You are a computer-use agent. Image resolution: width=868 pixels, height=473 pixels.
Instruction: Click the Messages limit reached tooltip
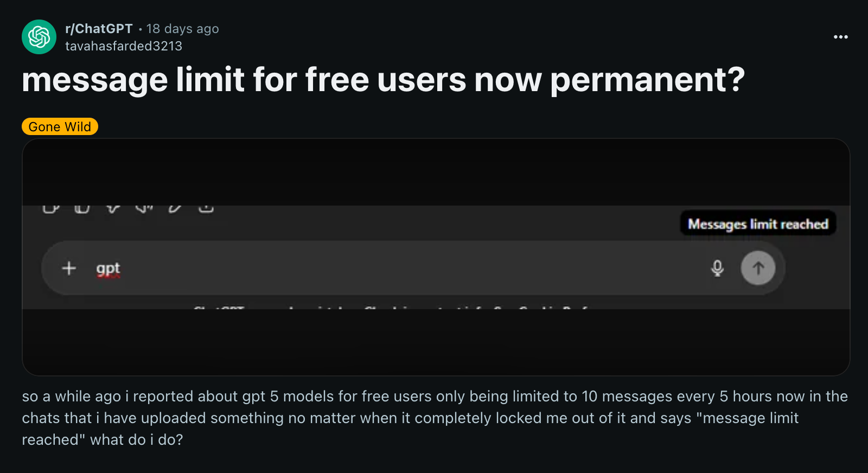click(x=757, y=222)
